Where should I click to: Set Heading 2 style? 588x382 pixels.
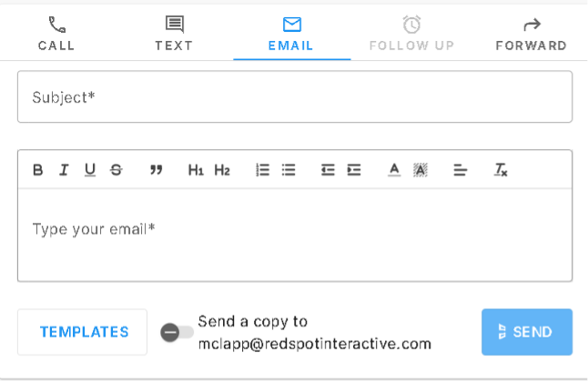pyautogui.click(x=222, y=170)
